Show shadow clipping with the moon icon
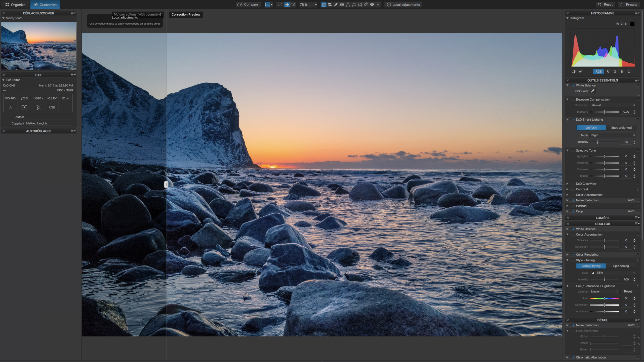 [574, 72]
